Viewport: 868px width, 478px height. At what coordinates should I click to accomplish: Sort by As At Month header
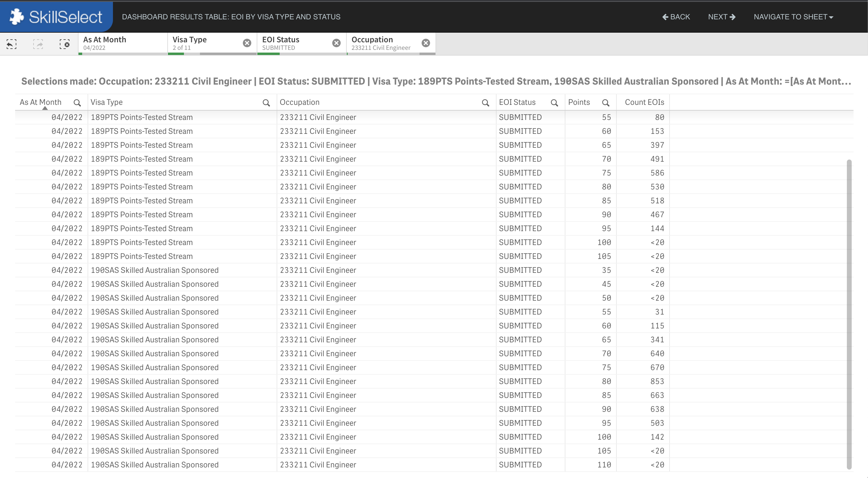40,102
